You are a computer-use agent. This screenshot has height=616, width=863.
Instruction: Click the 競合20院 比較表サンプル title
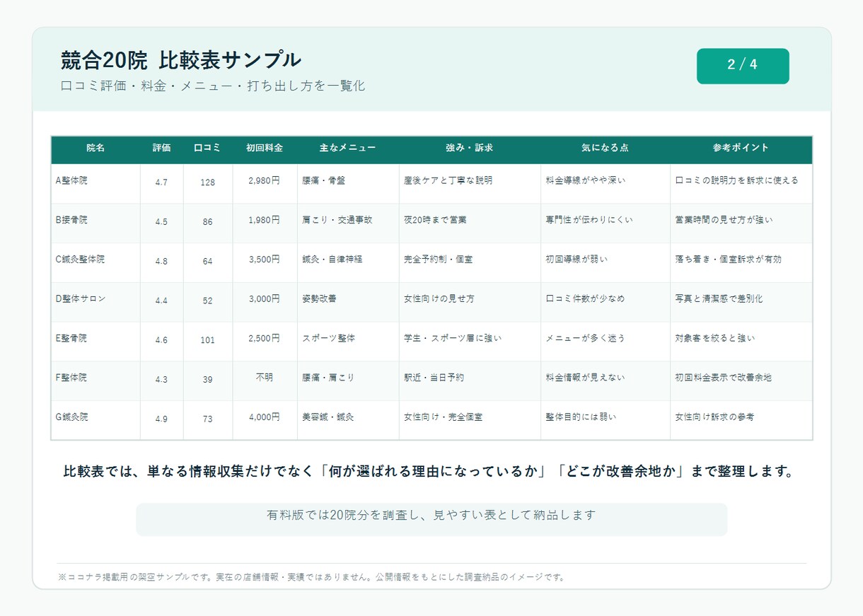pos(181,60)
